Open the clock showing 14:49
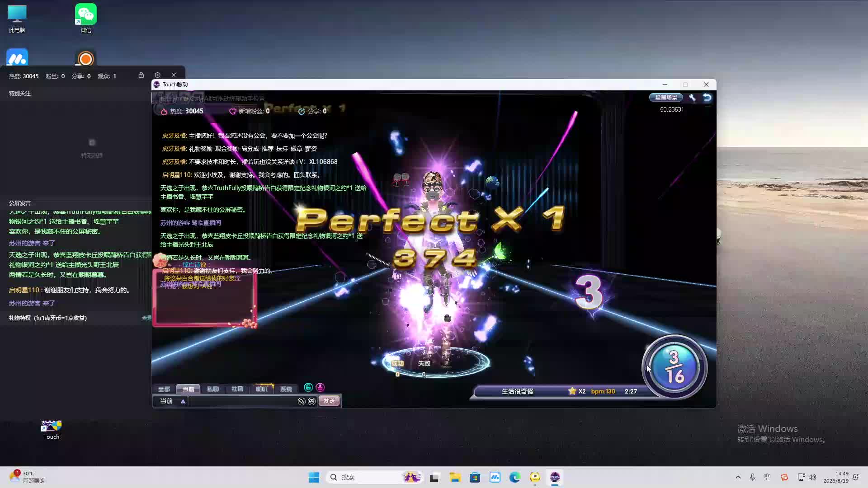The width and height of the screenshot is (868, 488). click(x=836, y=477)
